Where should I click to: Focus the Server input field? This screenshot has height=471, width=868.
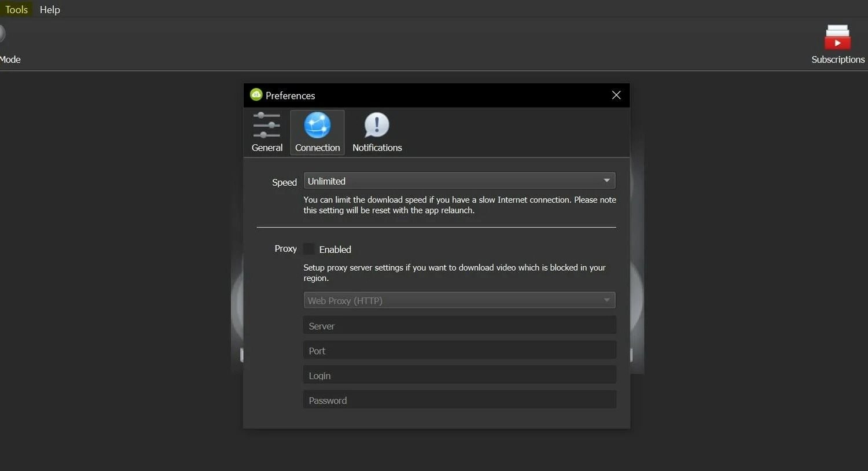click(x=459, y=325)
